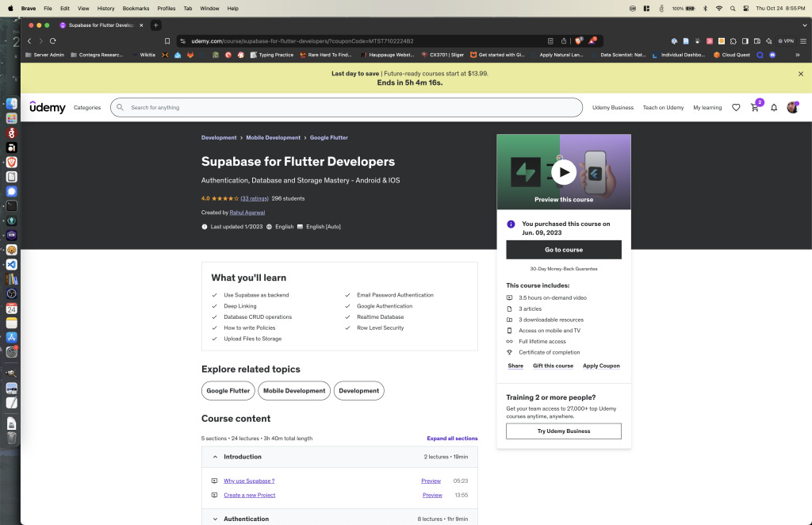
Task: Click Preview for Why use Supabase
Action: (431, 481)
